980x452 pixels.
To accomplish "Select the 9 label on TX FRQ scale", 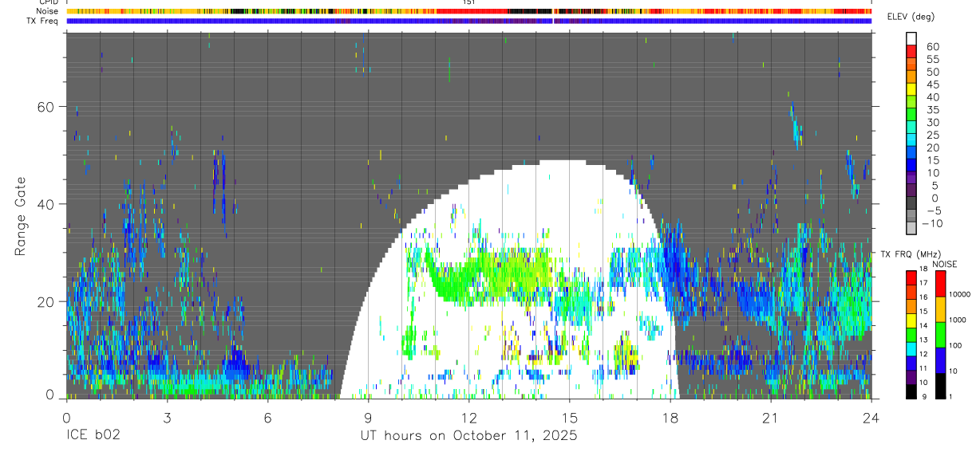I will 926,397.
